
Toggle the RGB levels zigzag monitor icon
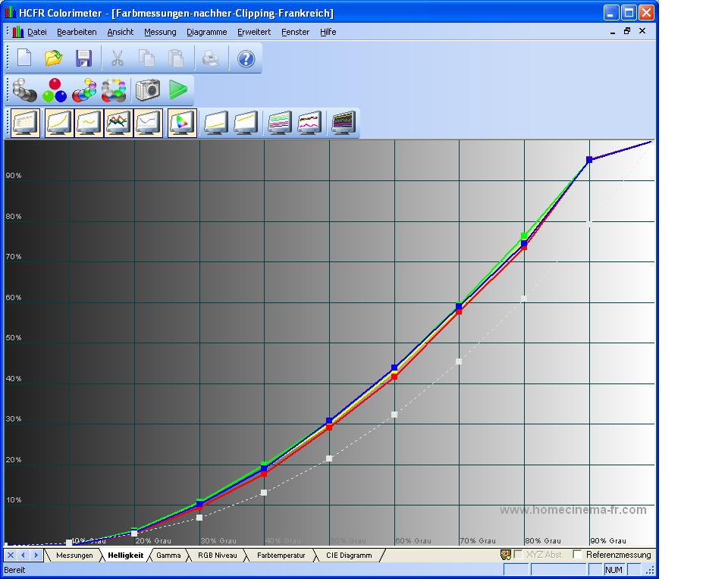tap(118, 123)
